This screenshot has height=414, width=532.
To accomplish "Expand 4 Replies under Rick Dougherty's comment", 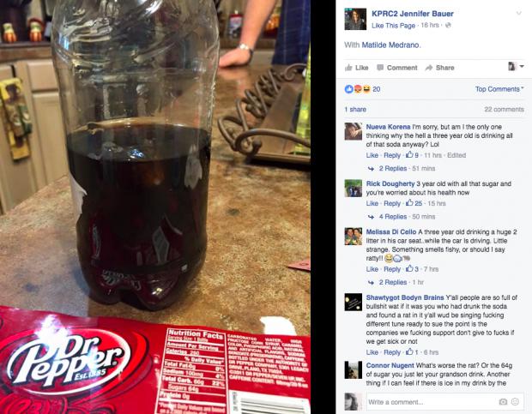I will [x=392, y=217].
